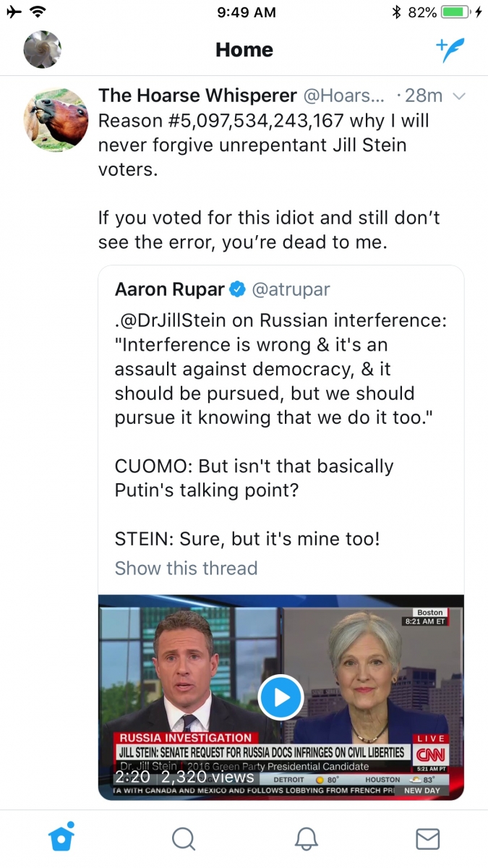
Task: Tap the @DrJillStein mention
Action: pos(179,320)
